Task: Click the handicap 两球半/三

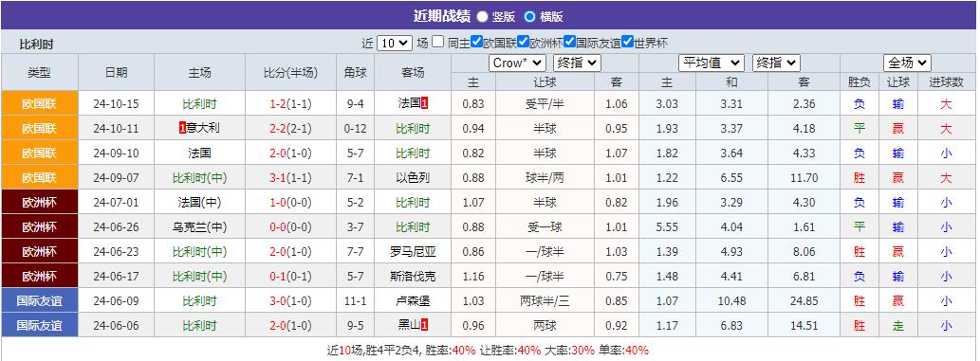Action: pos(545,301)
